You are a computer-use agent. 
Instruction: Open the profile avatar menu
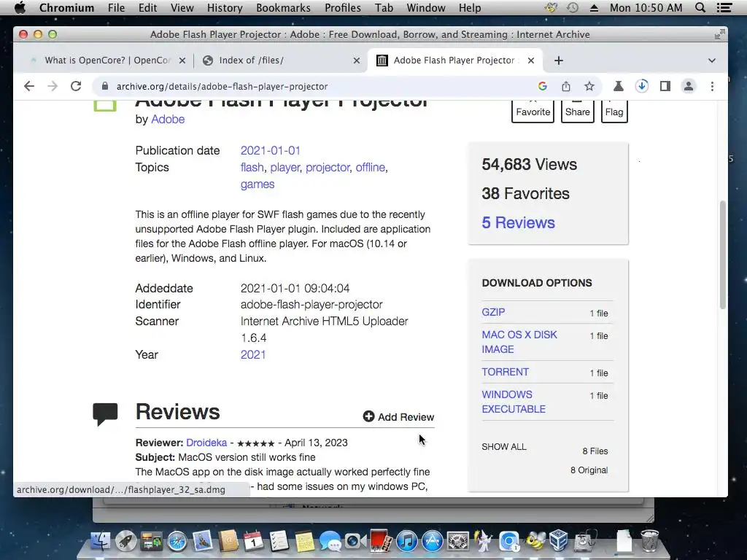click(689, 86)
